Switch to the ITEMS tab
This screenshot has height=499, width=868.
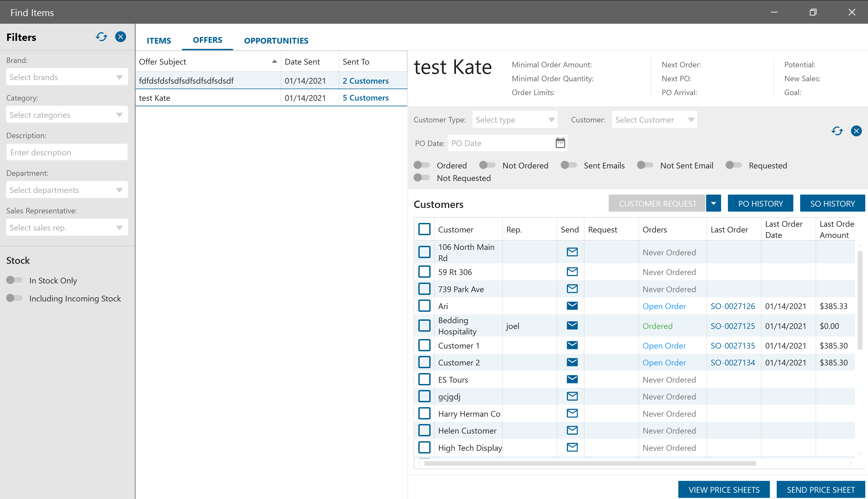click(x=159, y=40)
